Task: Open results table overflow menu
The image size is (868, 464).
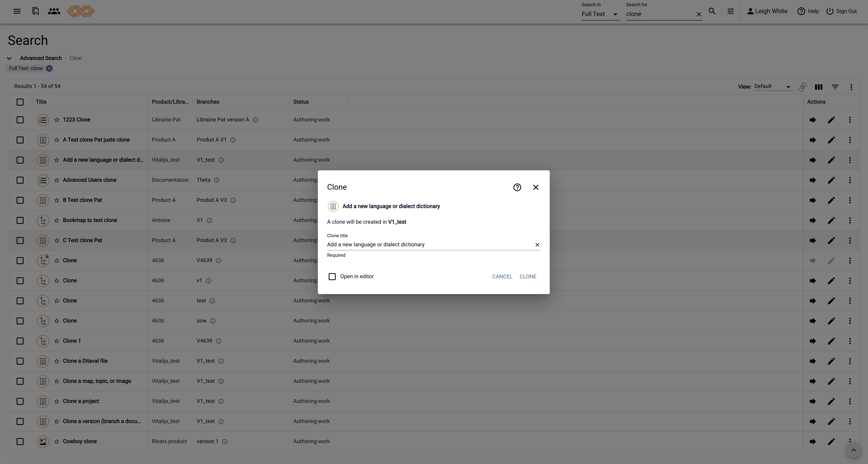Action: pyautogui.click(x=851, y=87)
